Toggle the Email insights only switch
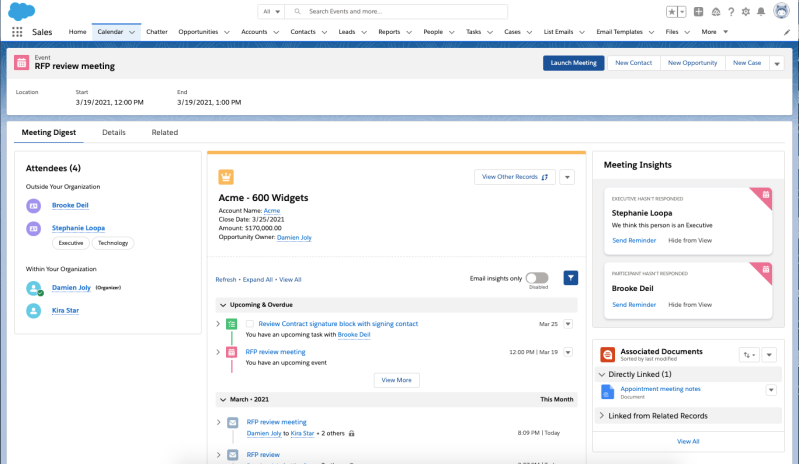This screenshot has width=799, height=464. 537,278
